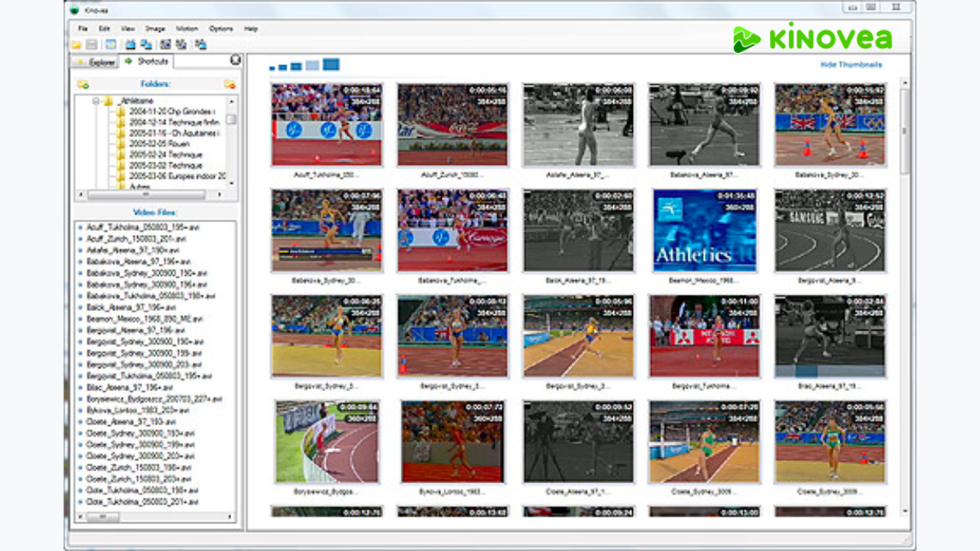980x551 pixels.
Task: Open the Options menu
Action: point(219,28)
